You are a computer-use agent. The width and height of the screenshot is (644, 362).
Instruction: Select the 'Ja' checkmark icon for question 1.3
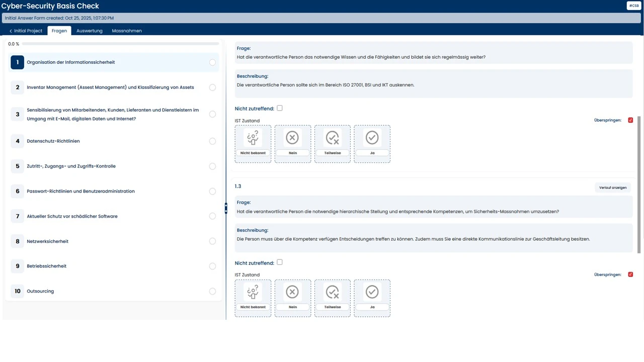(372, 292)
